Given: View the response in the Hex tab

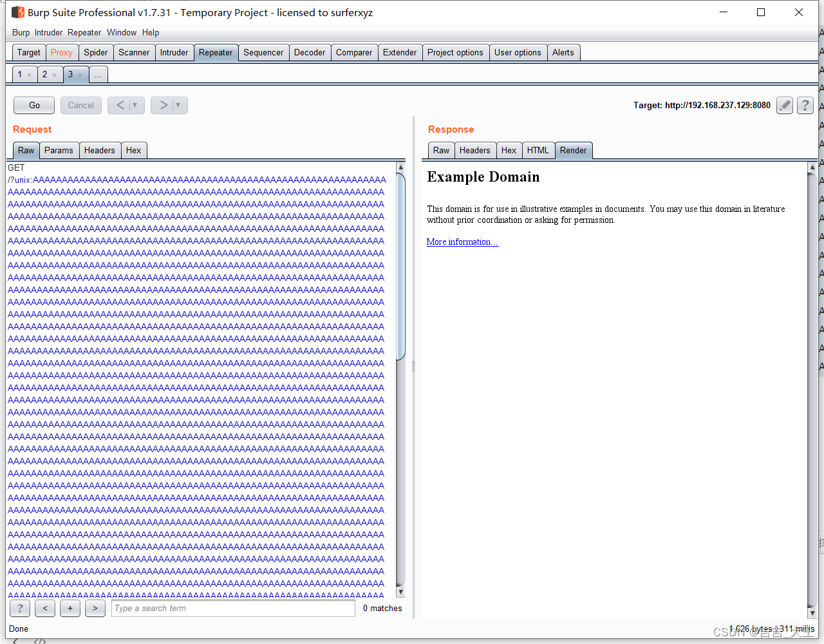Looking at the screenshot, I should click(509, 150).
